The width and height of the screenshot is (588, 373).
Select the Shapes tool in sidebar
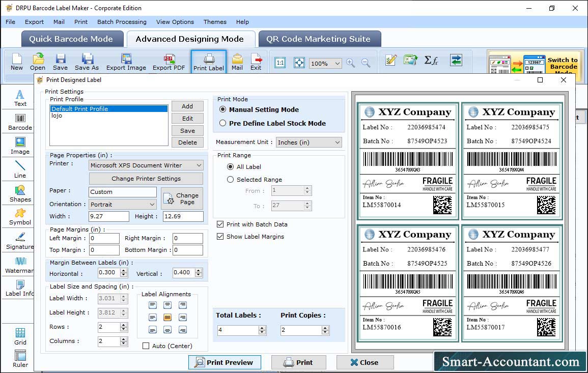pyautogui.click(x=20, y=194)
